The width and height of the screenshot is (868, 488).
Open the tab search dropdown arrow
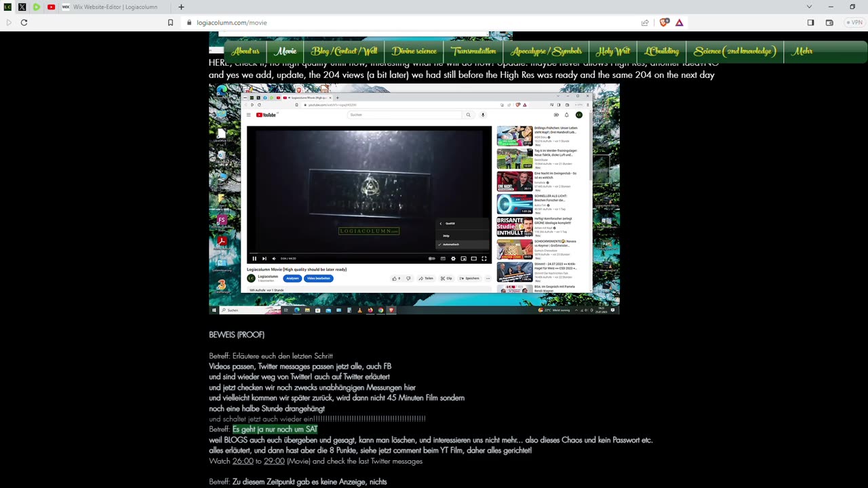point(809,7)
